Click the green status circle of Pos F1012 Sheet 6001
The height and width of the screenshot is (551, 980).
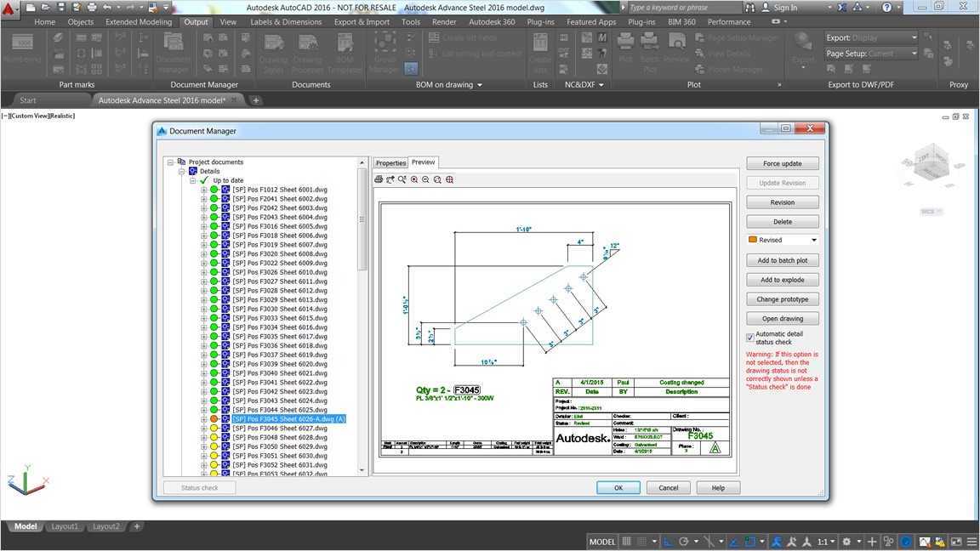(x=214, y=190)
